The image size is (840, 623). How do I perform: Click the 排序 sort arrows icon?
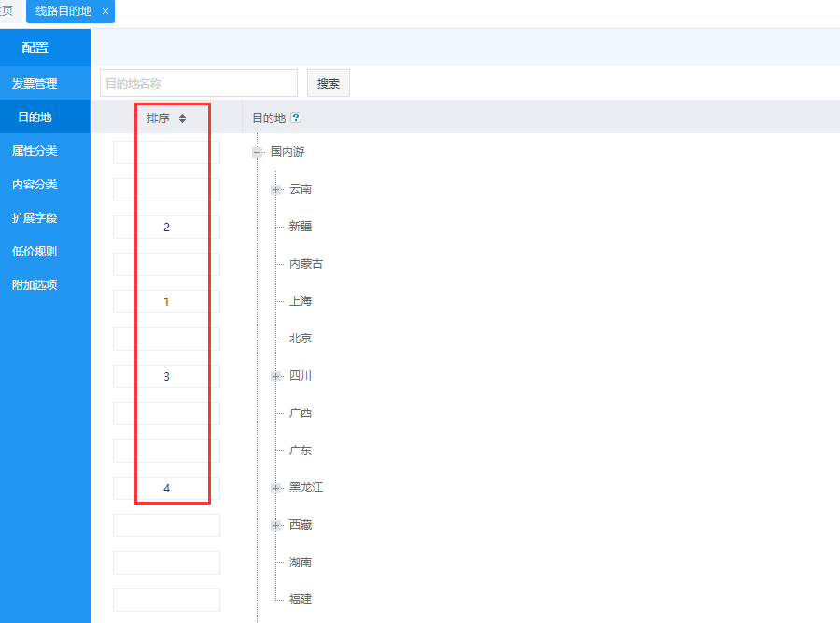(182, 118)
